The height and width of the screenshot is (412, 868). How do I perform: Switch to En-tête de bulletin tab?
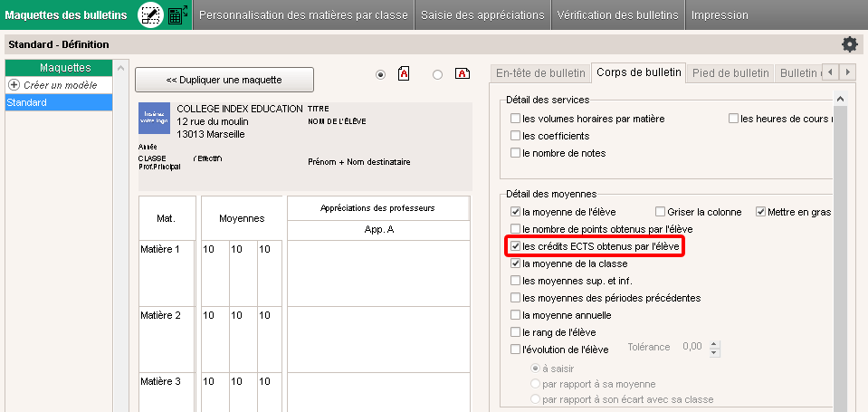540,73
